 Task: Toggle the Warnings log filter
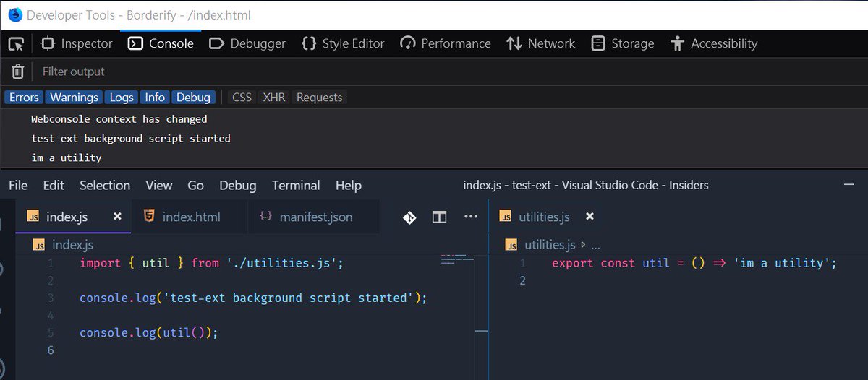(74, 97)
